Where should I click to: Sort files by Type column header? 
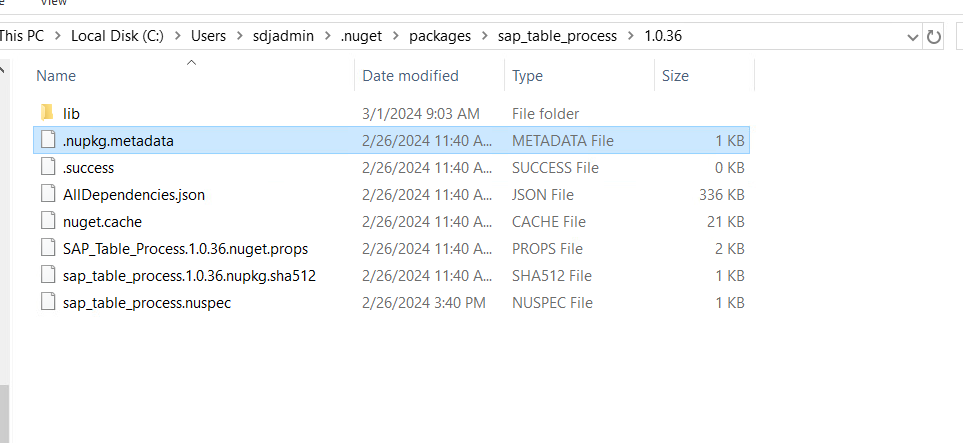click(527, 76)
